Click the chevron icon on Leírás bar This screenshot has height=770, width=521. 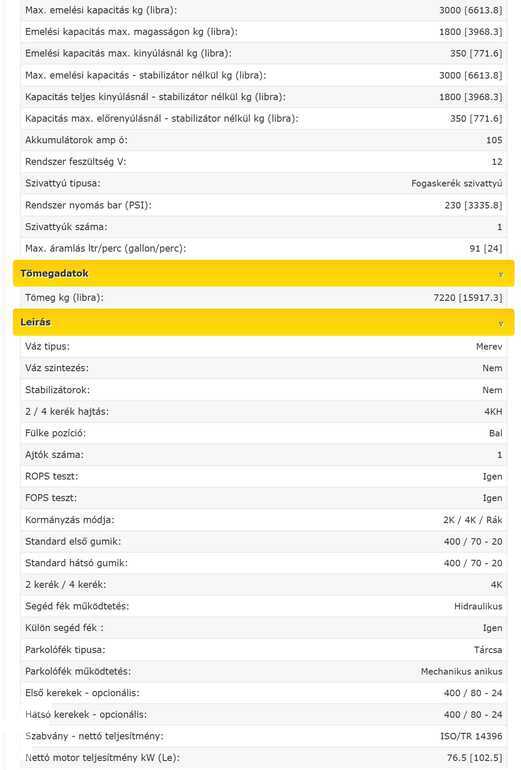(x=500, y=324)
